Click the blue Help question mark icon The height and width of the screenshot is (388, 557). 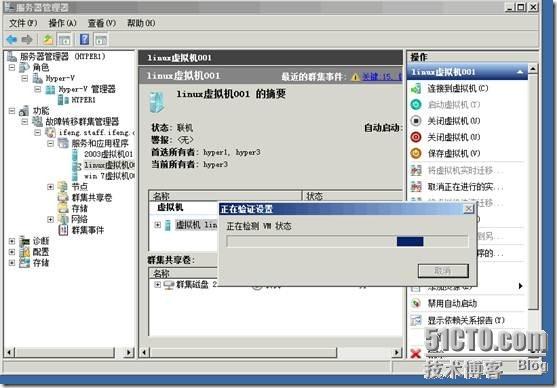pyautogui.click(x=85, y=39)
